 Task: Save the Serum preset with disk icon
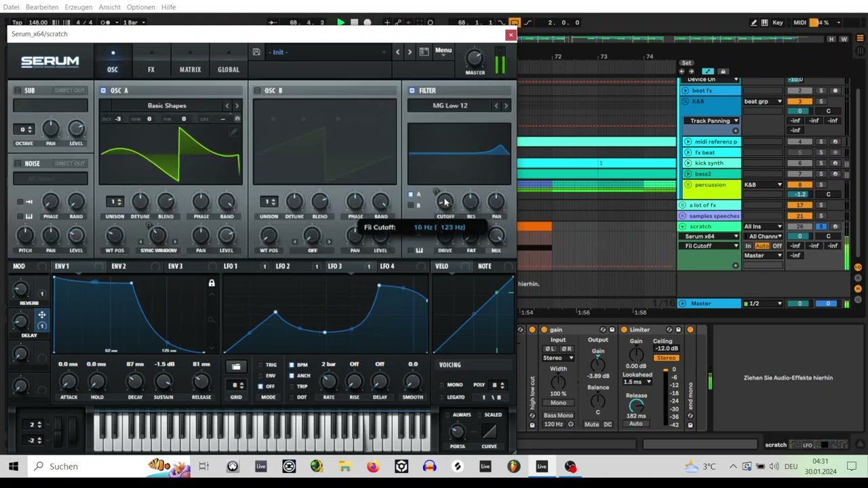[x=256, y=52]
